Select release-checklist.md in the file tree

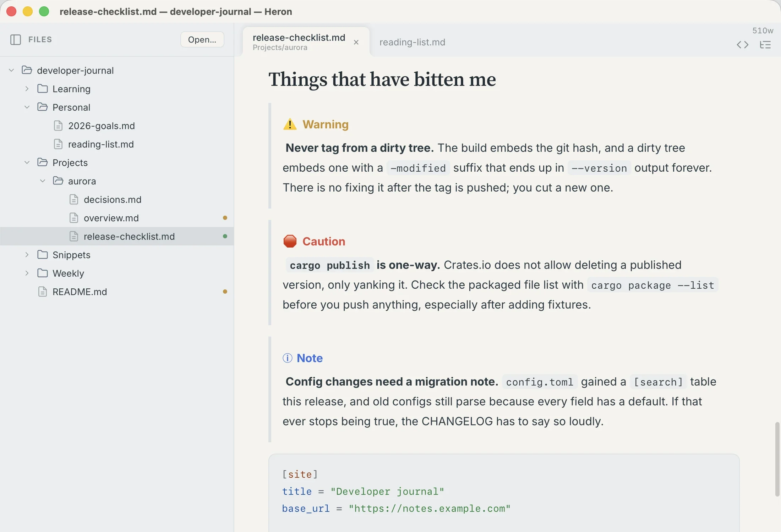(117, 236)
